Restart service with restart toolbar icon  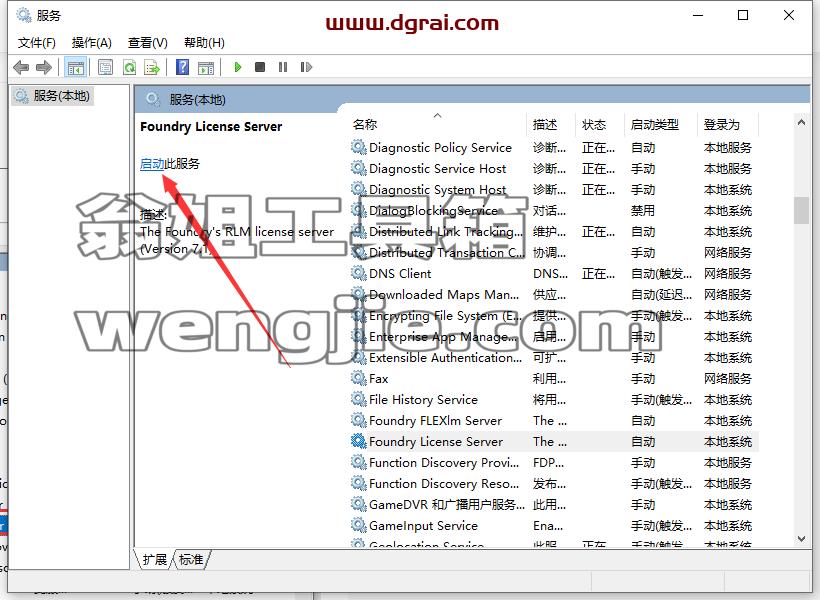point(306,67)
